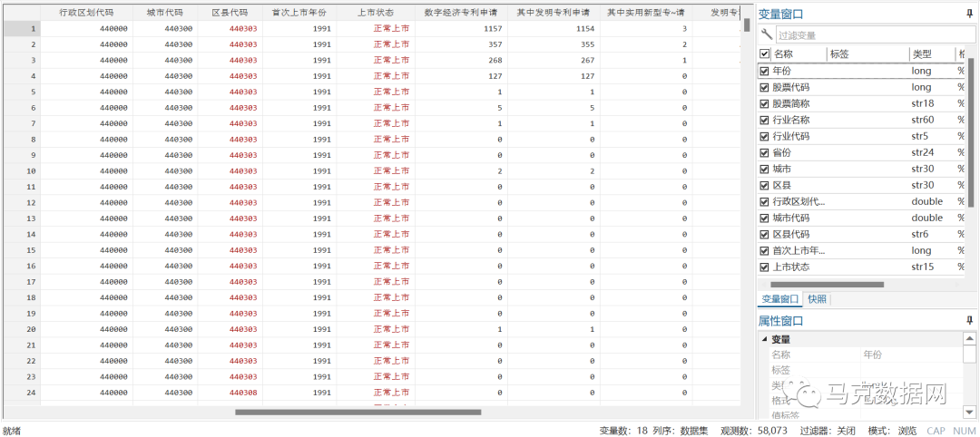Click the str24 type of 省份

point(923,152)
